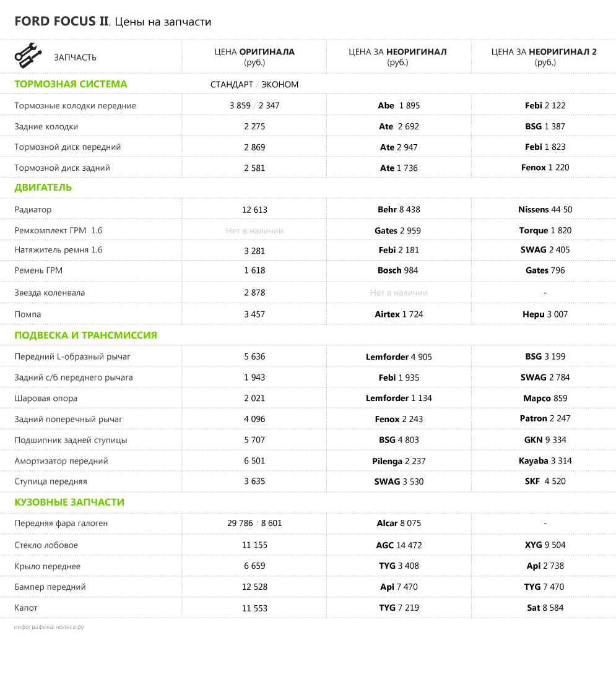Click the original Капот price 11 553

click(x=254, y=608)
